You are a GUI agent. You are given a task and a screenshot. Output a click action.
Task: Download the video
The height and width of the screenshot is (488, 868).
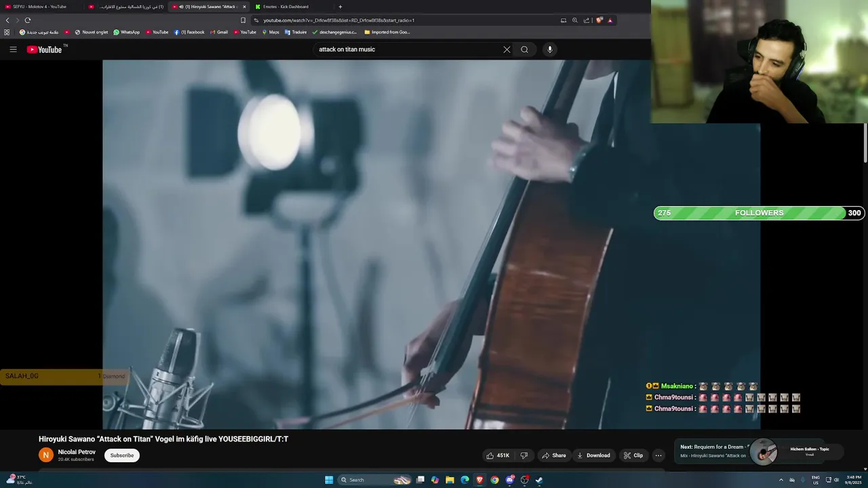click(x=593, y=455)
